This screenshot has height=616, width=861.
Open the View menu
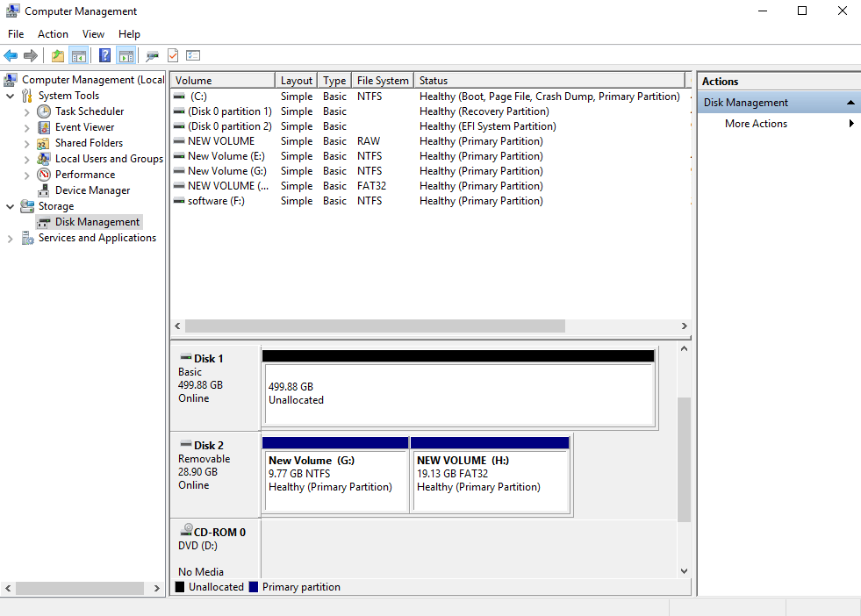tap(93, 34)
